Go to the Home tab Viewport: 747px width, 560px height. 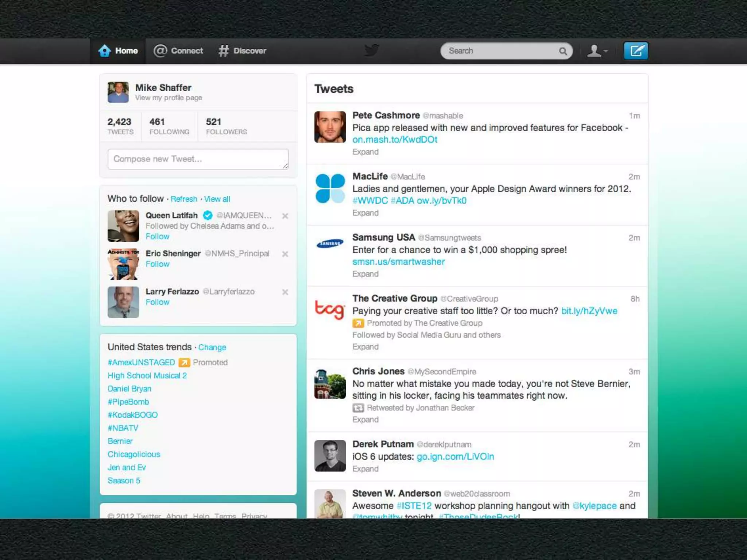pyautogui.click(x=118, y=51)
